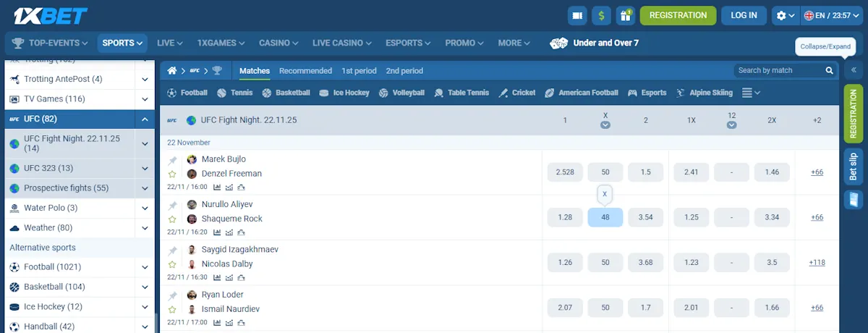
Task: Click the LOG IN button
Action: 744,15
